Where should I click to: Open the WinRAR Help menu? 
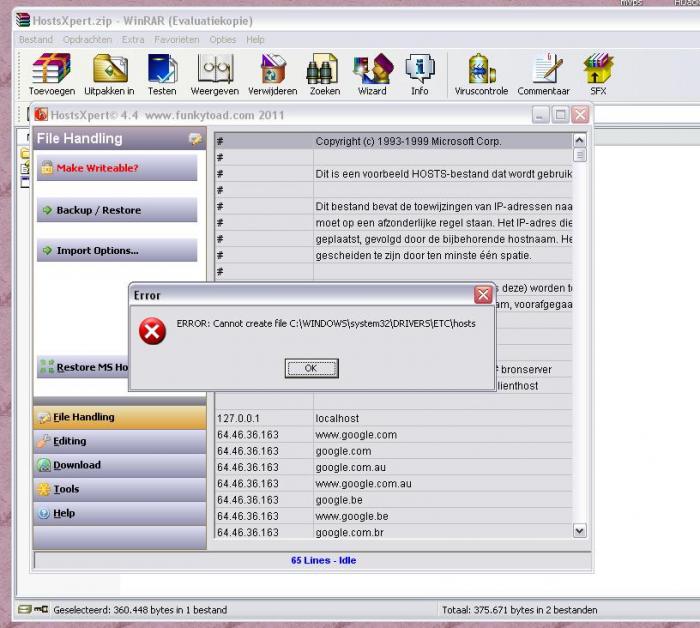(x=255, y=40)
